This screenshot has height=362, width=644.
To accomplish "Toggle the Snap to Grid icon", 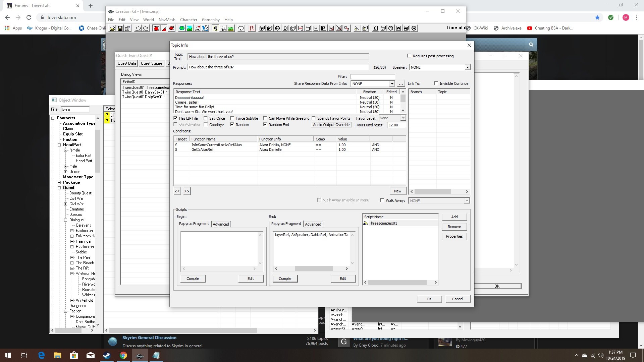I will point(156,28).
